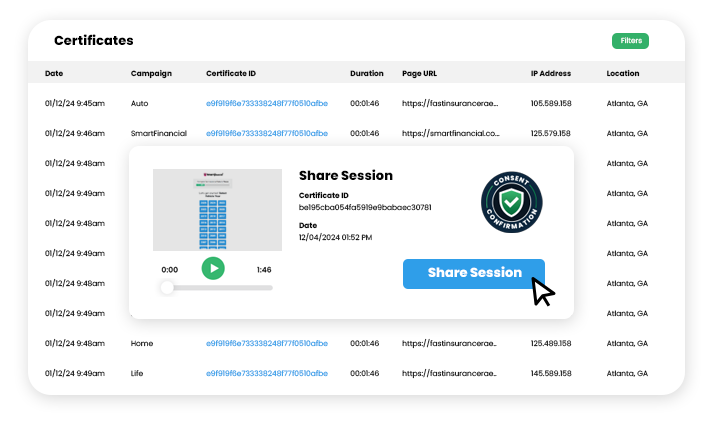The image size is (712, 425).
Task: Select IP address 145.589.158
Action: 551,373
